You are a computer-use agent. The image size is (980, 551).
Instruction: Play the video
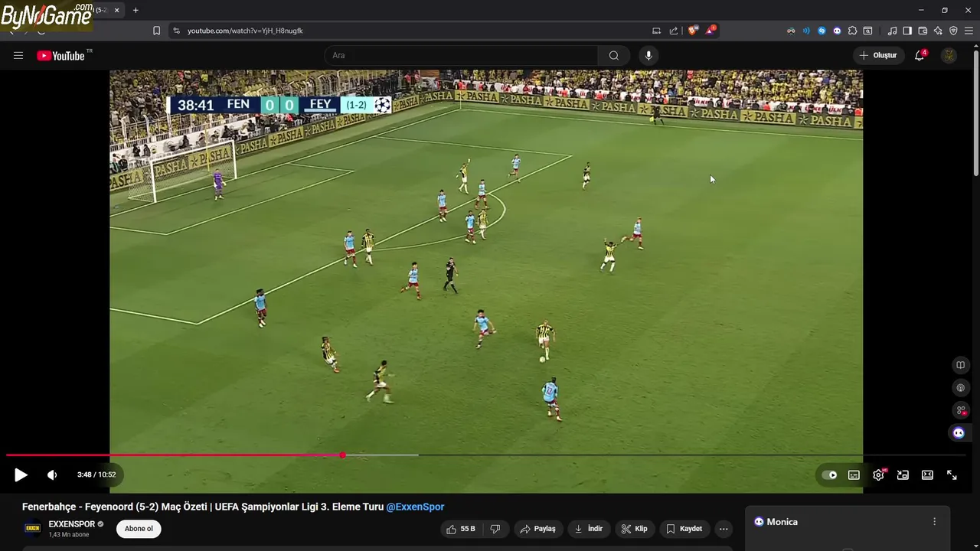21,475
